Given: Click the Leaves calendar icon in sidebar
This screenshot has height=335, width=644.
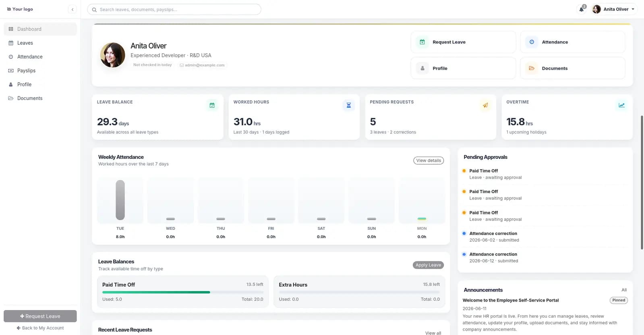Looking at the screenshot, I should (11, 43).
